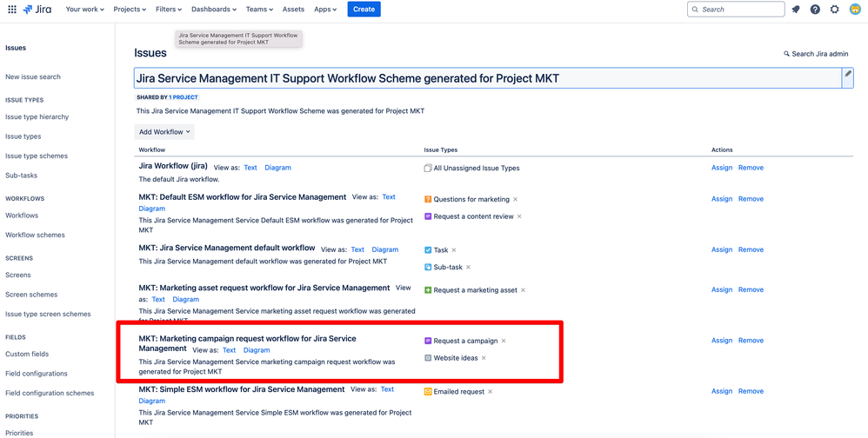This screenshot has height=438, width=868.
Task: Open the app switcher grid icon
Action: tap(12, 10)
